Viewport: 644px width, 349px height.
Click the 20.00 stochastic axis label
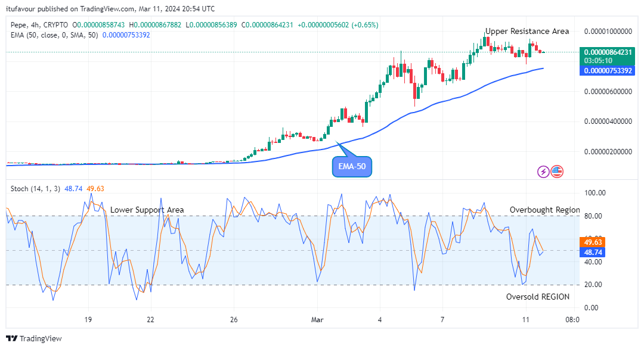[595, 285]
